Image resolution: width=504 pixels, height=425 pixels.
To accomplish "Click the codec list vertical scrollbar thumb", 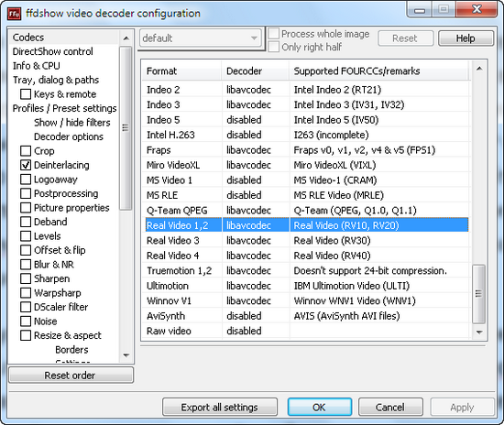I will pos(479,294).
